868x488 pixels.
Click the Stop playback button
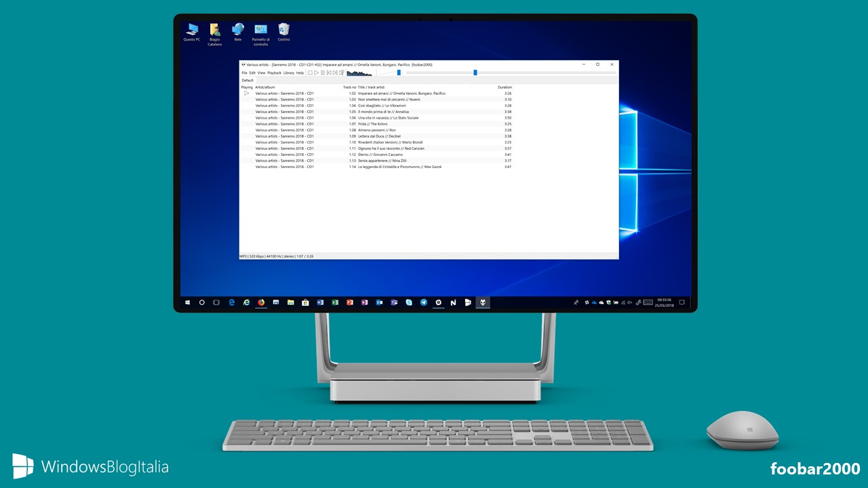310,73
